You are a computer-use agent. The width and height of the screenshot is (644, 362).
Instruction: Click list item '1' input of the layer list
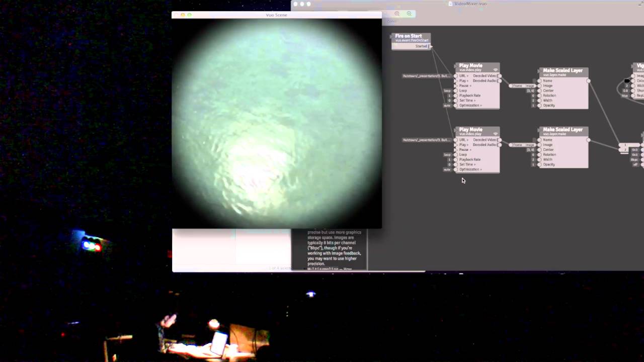point(625,145)
